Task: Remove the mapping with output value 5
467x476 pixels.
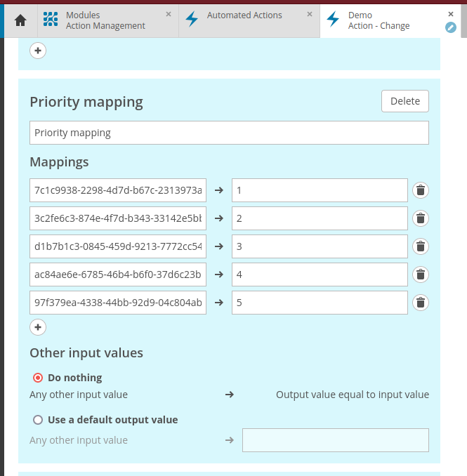Action: click(420, 303)
